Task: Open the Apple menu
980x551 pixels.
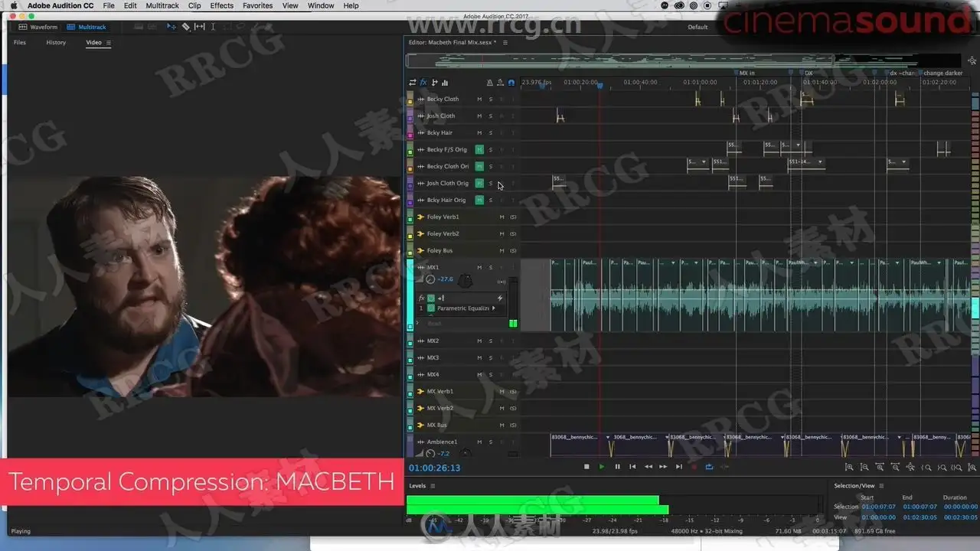Action: click(13, 5)
